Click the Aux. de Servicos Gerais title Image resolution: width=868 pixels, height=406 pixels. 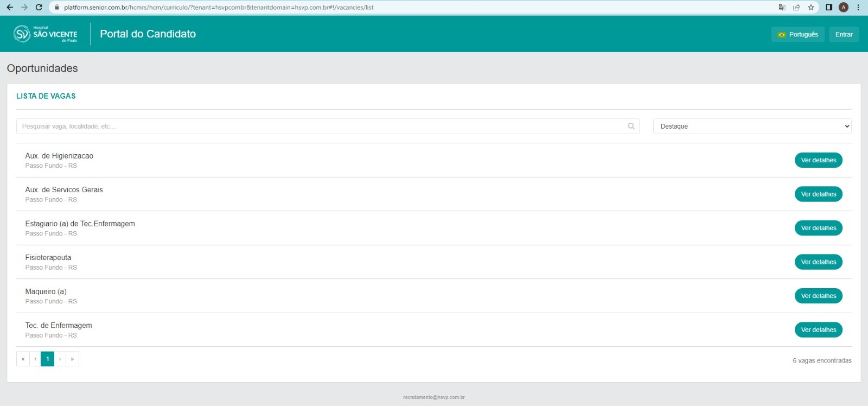[64, 189]
